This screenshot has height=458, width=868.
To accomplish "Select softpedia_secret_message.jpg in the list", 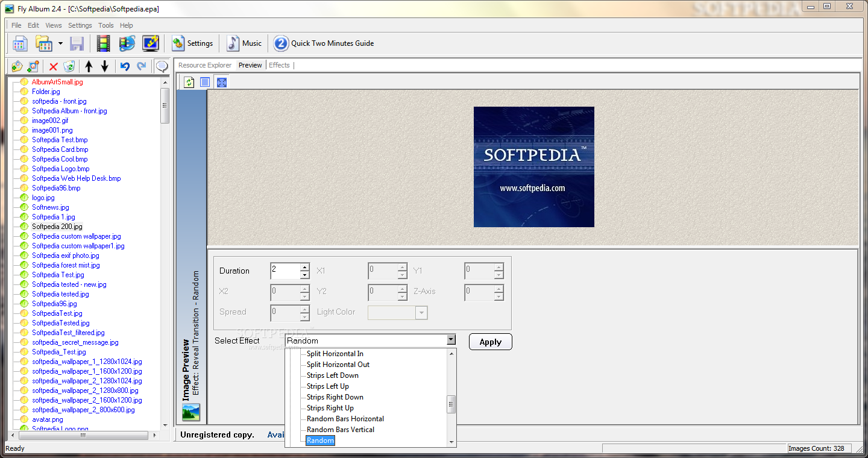I will (x=75, y=342).
